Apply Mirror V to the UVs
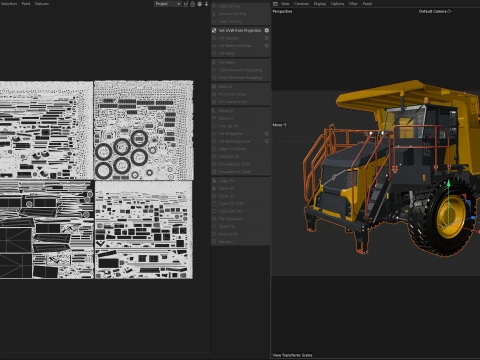480x360 pixels. (240, 118)
